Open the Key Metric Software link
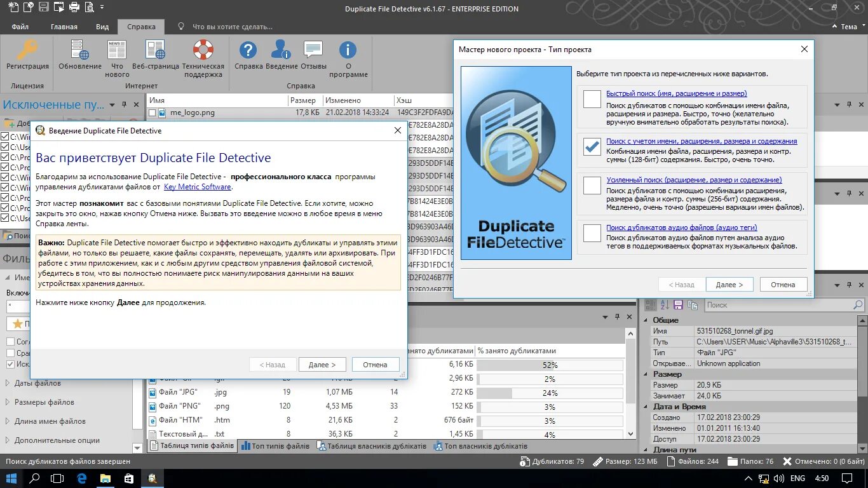 click(x=198, y=187)
